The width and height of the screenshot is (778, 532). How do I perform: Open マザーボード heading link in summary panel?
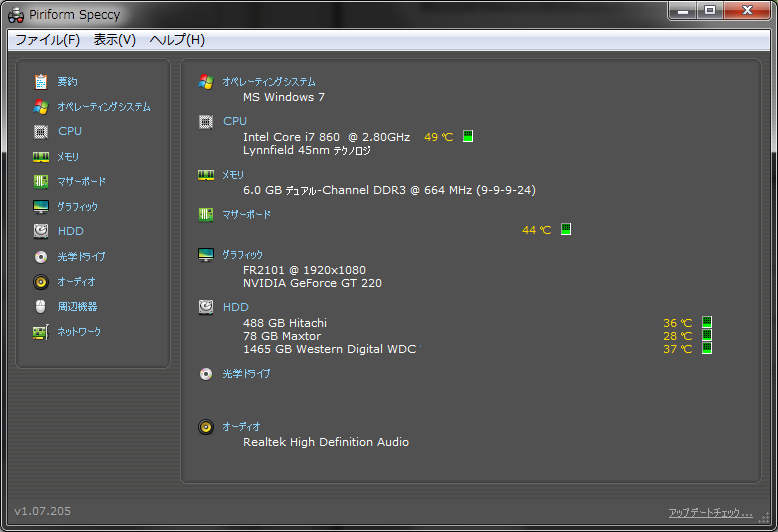[247, 214]
